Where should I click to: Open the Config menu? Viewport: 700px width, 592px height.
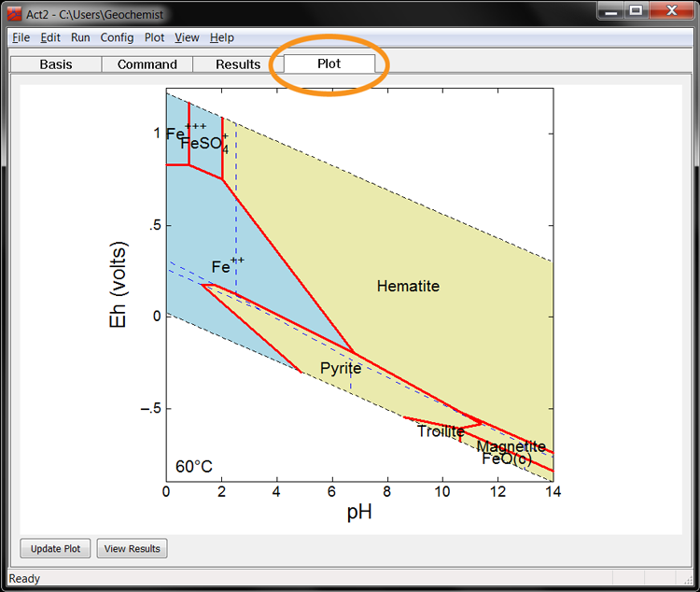pyautogui.click(x=117, y=37)
